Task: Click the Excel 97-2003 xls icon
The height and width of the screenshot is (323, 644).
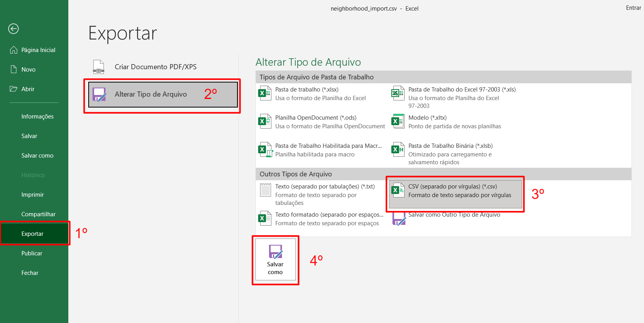Action: click(x=398, y=93)
